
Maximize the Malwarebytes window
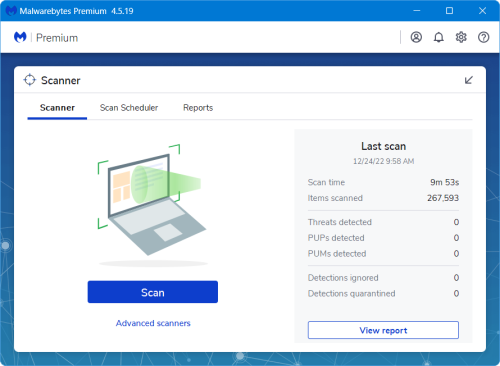[449, 11]
